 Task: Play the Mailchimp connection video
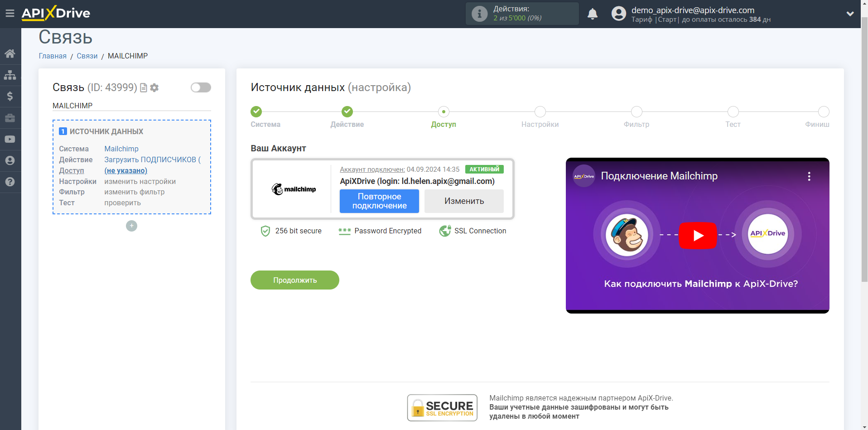tap(698, 236)
